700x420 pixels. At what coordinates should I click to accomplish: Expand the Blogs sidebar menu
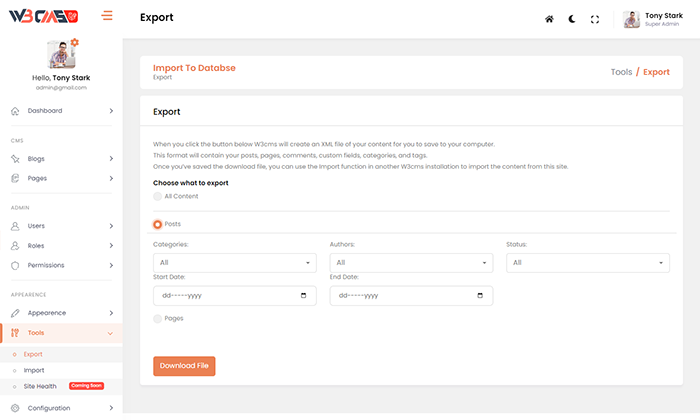pyautogui.click(x=60, y=158)
